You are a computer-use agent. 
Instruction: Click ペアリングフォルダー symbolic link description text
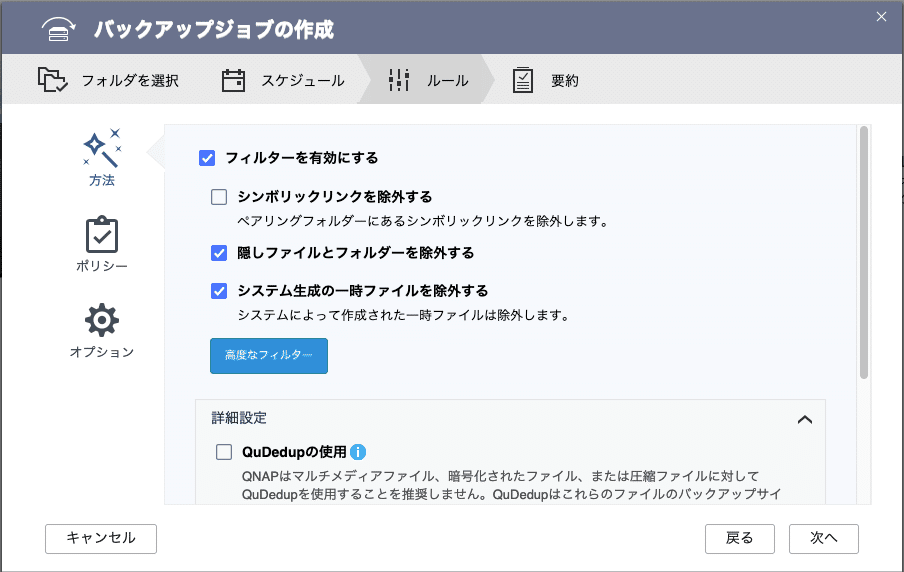[424, 221]
